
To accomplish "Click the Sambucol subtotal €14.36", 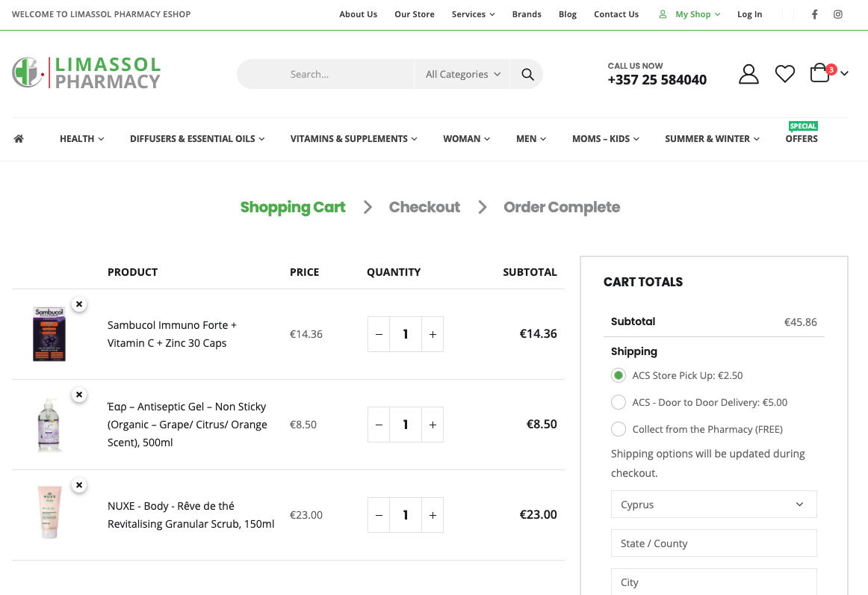I will (x=538, y=333).
